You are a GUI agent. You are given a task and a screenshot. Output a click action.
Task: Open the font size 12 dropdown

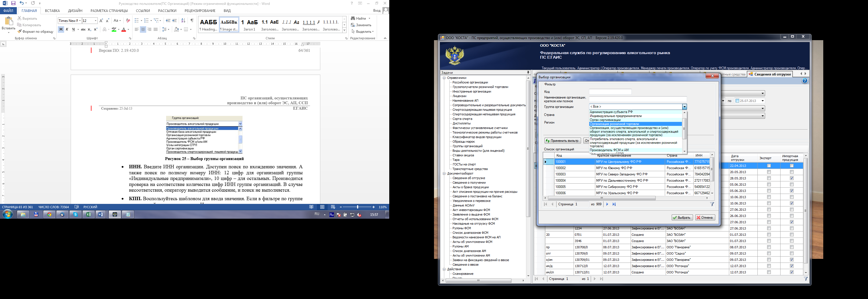tap(96, 21)
